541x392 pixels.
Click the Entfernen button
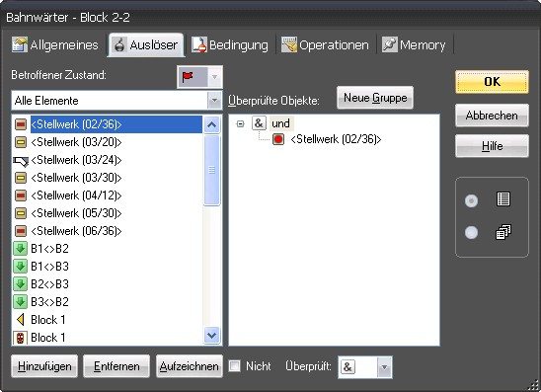click(116, 366)
